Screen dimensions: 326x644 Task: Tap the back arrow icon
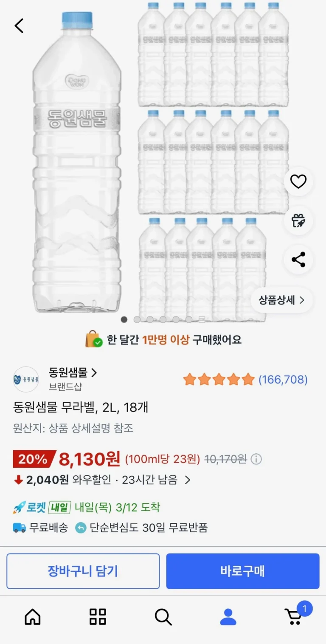(19, 26)
